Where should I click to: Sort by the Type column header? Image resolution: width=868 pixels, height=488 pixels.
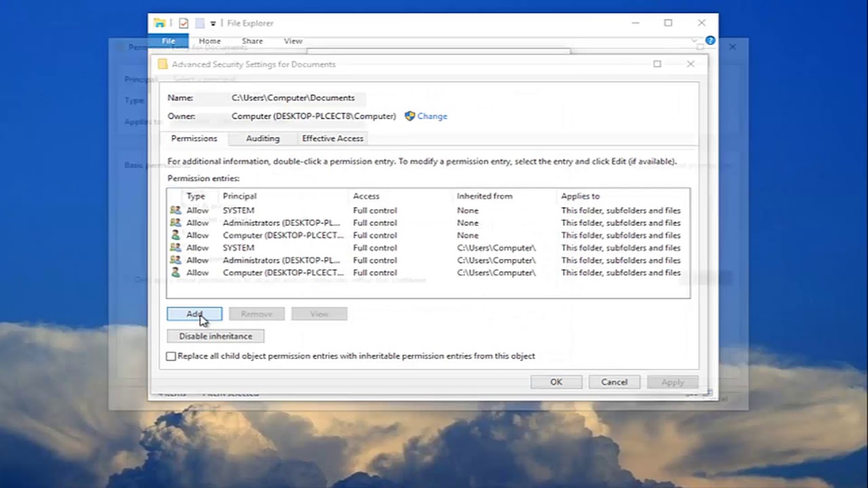coord(196,196)
